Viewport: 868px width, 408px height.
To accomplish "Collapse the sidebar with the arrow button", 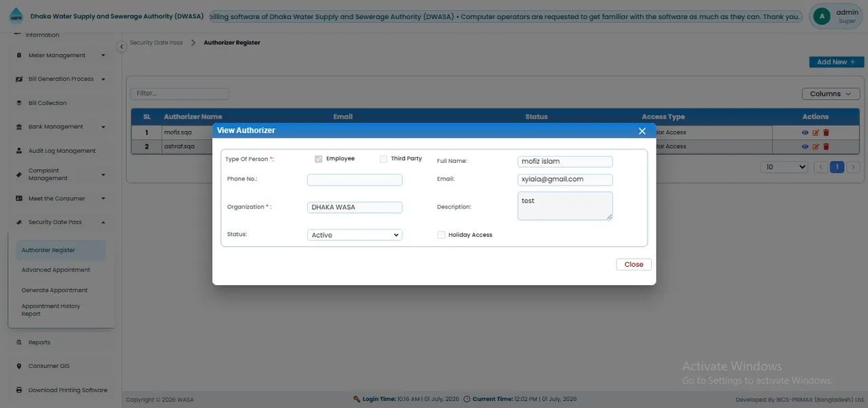I will (x=121, y=46).
